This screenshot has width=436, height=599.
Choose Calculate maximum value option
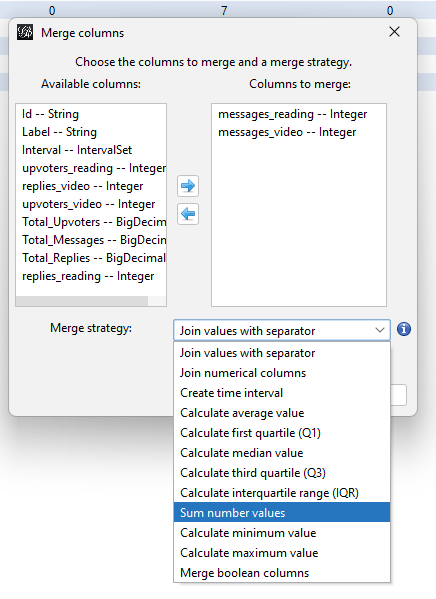(282, 552)
